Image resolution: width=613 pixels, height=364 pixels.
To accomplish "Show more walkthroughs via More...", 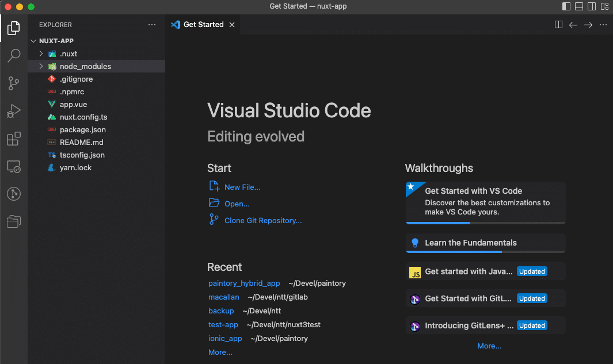I will pos(489,346).
